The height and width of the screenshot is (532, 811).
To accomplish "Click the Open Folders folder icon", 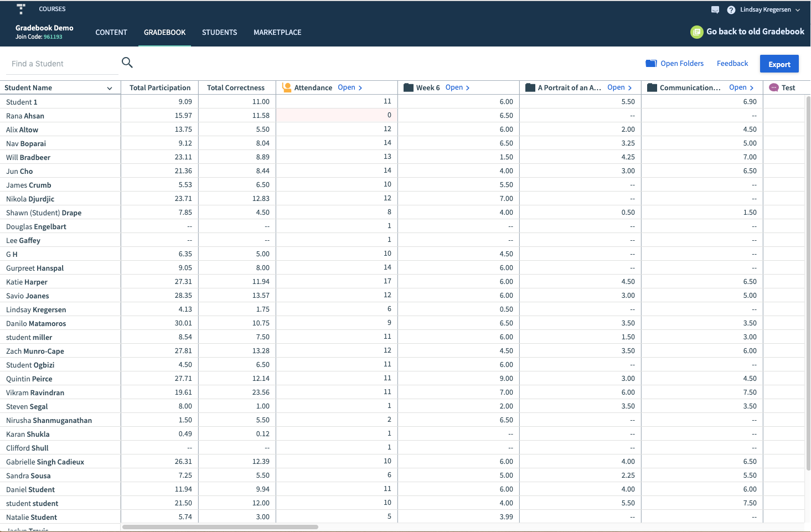I will pos(651,64).
